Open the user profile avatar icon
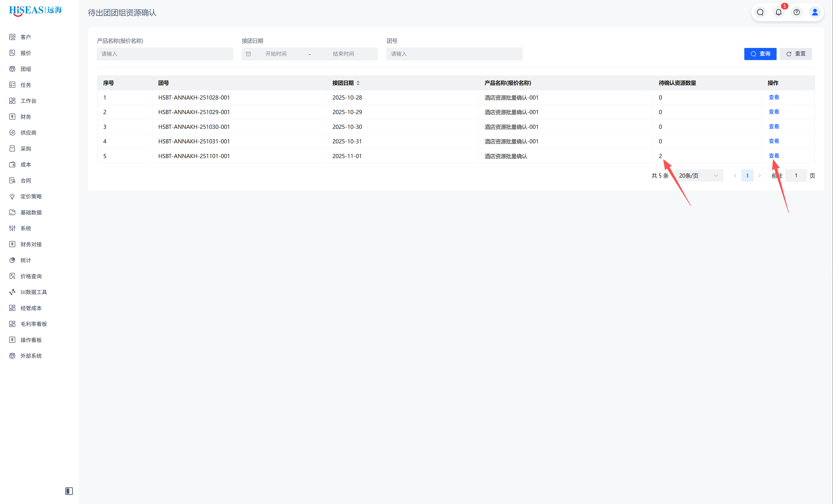The height and width of the screenshot is (504, 833). (815, 13)
